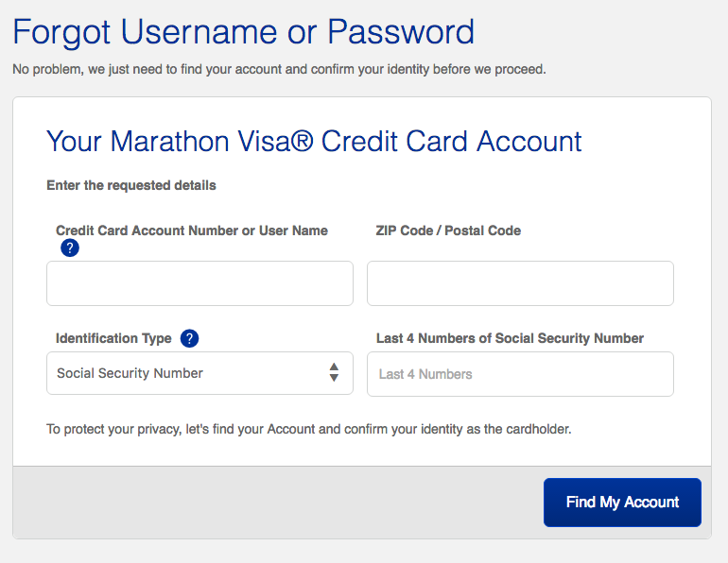Click the Last 4 Numbers of Social Security Number label
Image resolution: width=728 pixels, height=563 pixels.
(510, 338)
